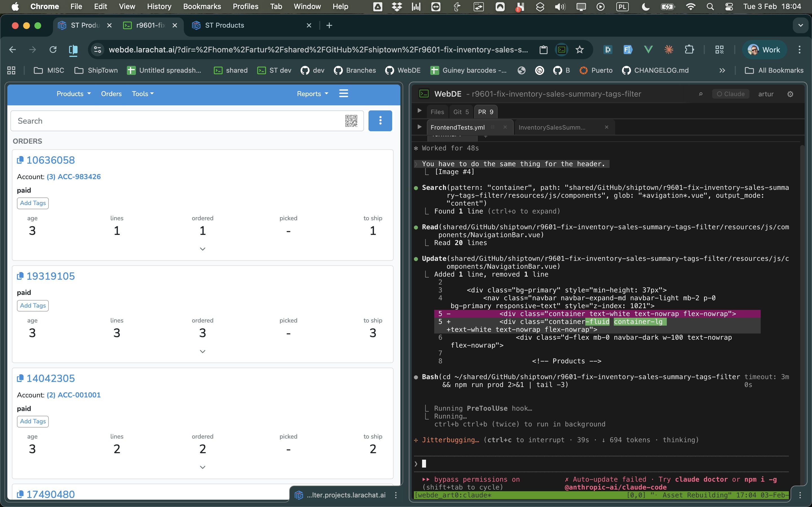Select the InventorySalesSumm... file tab
This screenshot has height=507, width=812.
click(551, 127)
